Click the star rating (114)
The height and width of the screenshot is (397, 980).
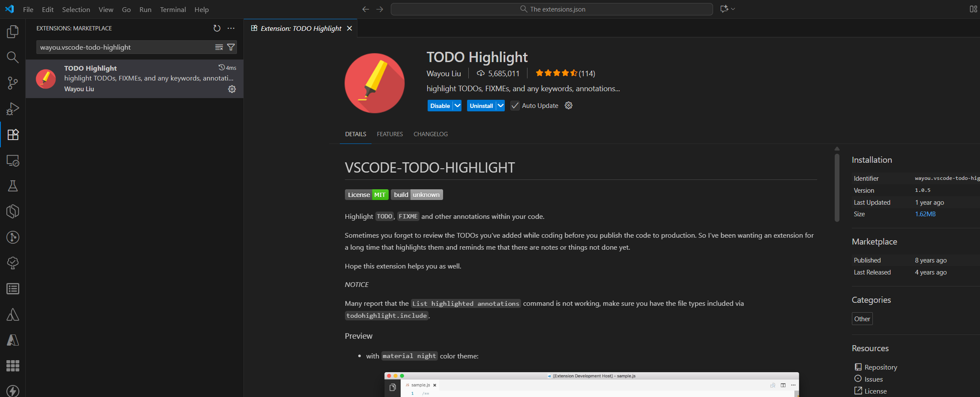[565, 73]
